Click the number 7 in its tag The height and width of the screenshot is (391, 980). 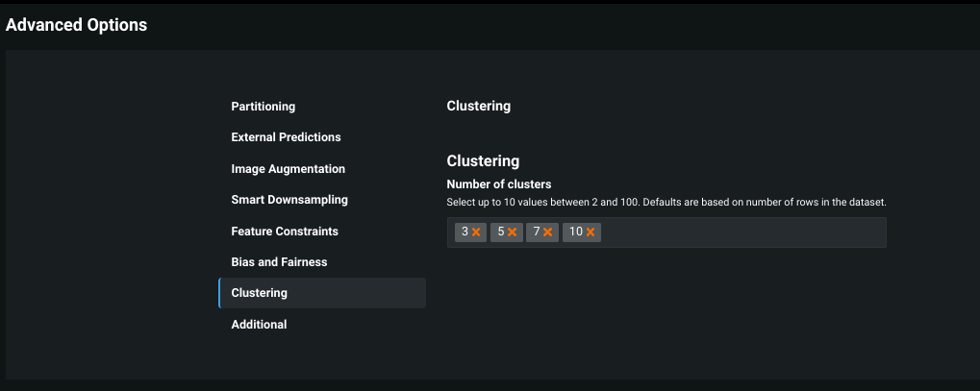537,232
